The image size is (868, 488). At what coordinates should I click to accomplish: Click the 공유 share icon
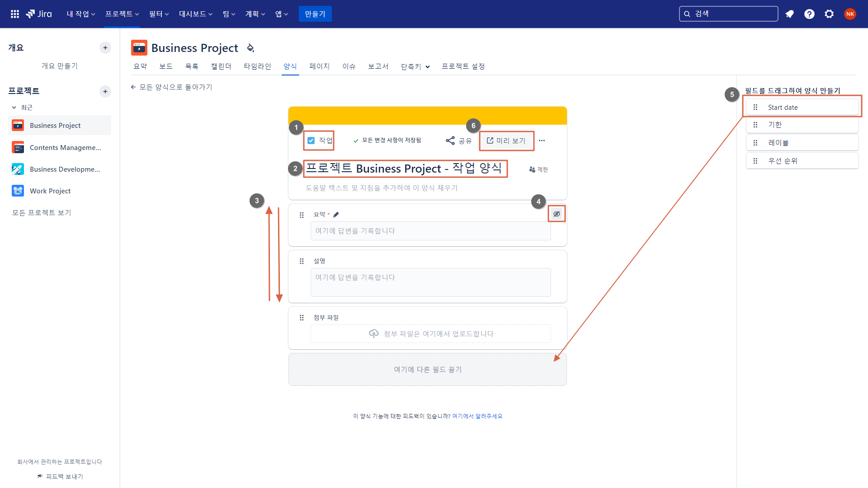[x=450, y=141]
